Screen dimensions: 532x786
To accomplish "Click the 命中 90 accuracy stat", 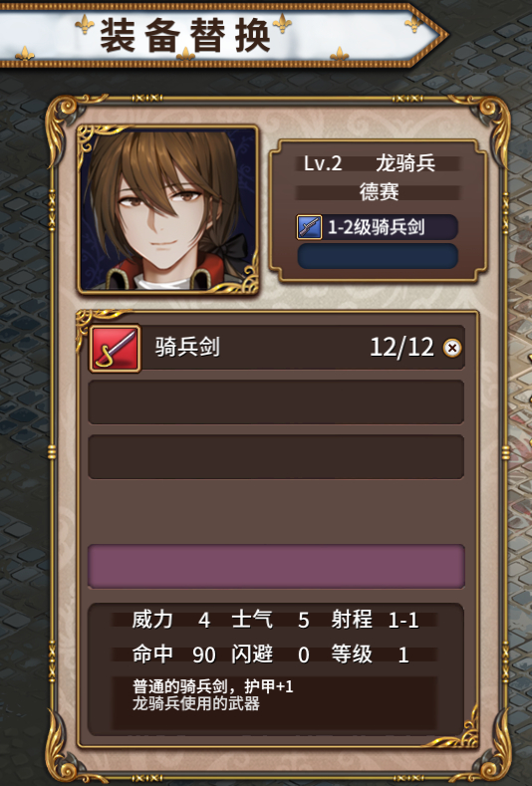I will [x=174, y=655].
